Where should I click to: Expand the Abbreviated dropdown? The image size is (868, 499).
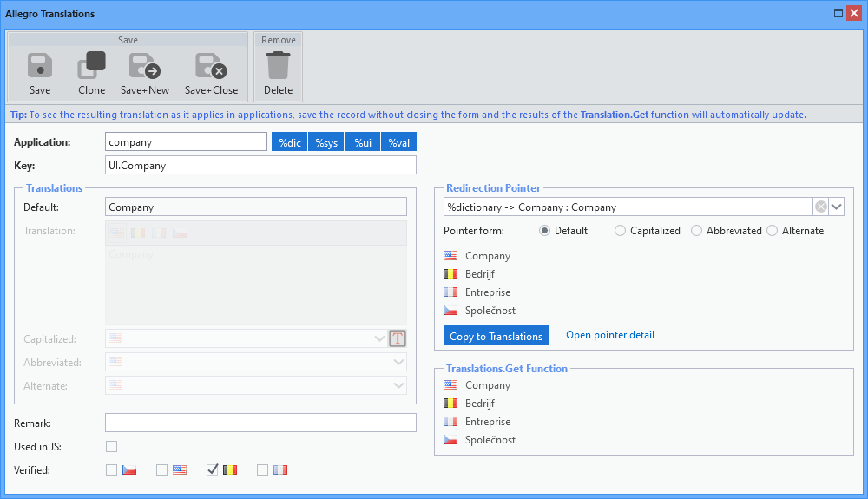point(398,362)
